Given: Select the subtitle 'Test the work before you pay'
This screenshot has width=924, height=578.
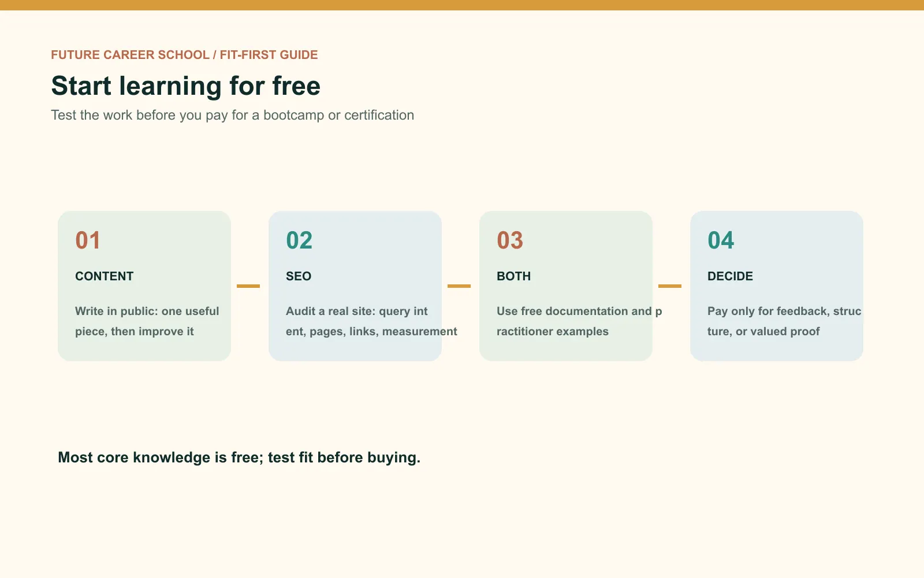Looking at the screenshot, I should click(232, 115).
